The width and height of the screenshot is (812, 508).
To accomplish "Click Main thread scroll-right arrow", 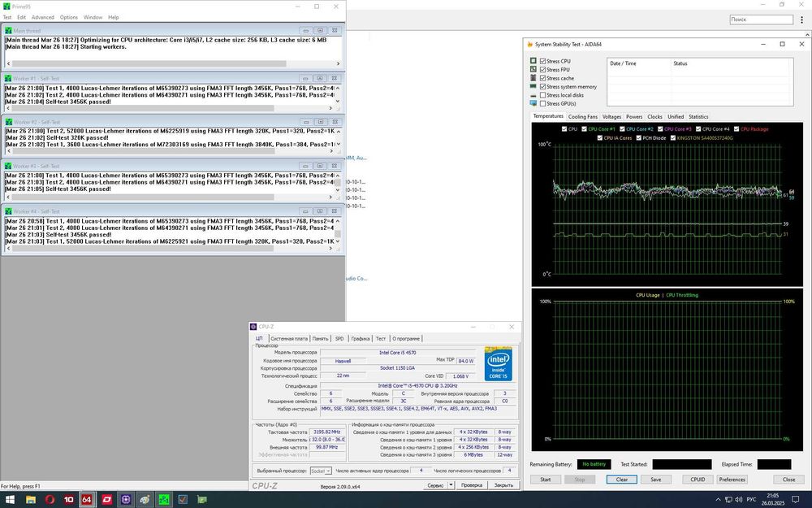I will [338, 63].
